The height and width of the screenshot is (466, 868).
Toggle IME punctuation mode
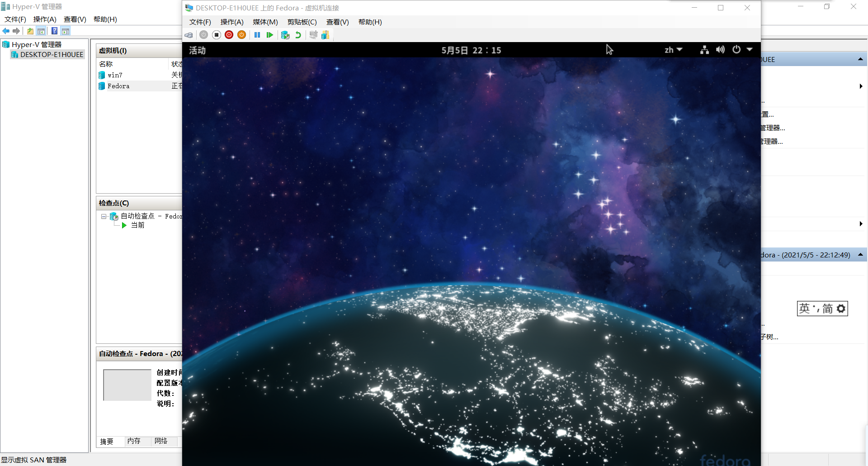(816, 309)
